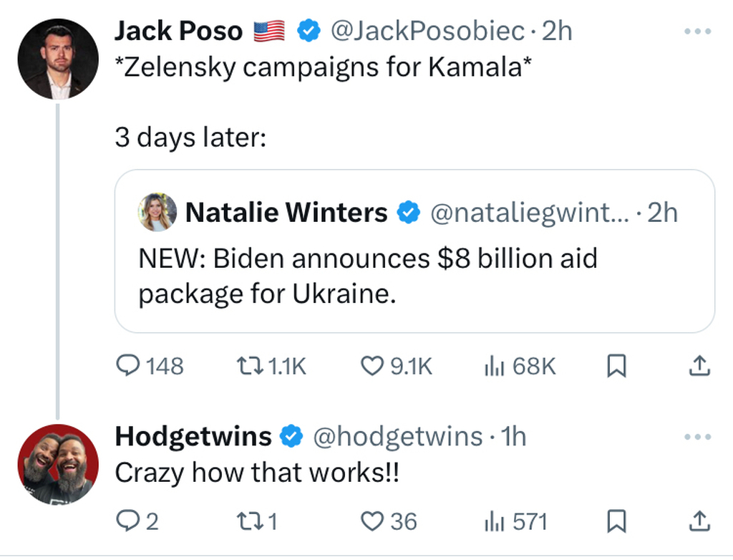Reply to the Hodgetwins tweet

coord(128,521)
